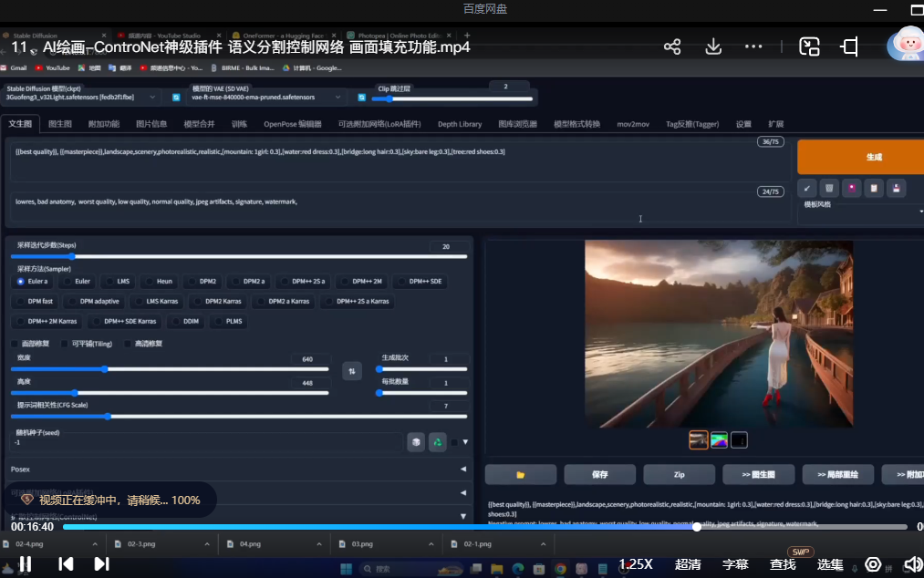Enable the 面部修复 checkbox
Screen dimensions: 924x578
pos(15,344)
